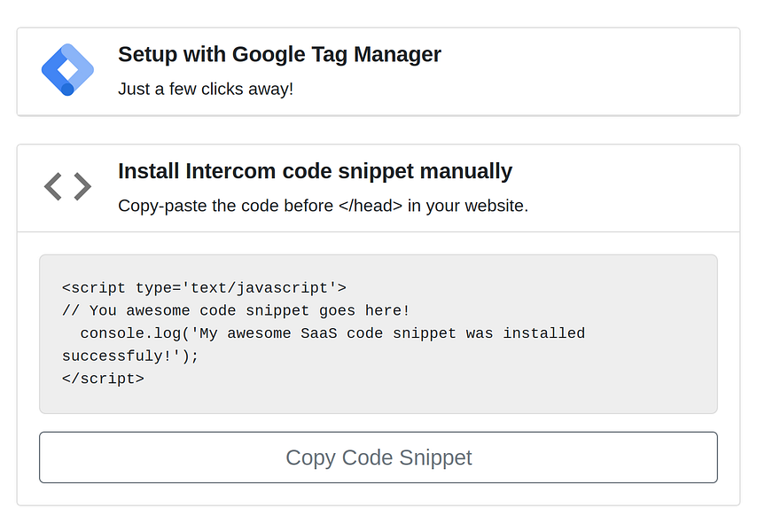The height and width of the screenshot is (532, 757).
Task: Open the Setup with Google Tag Manager heading
Action: click(279, 54)
